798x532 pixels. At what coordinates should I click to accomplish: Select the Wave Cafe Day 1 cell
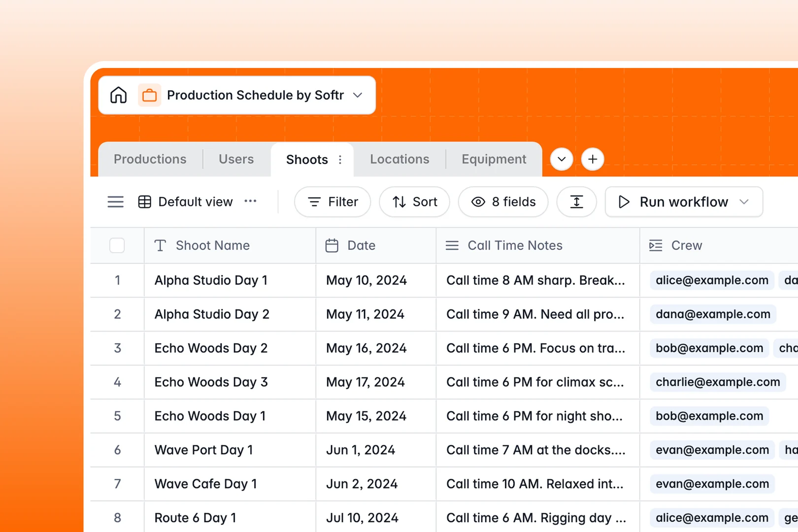[x=230, y=484]
